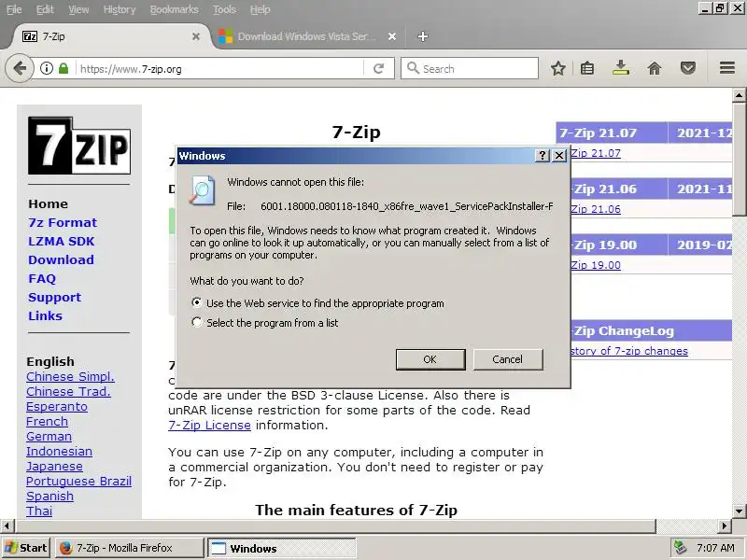Open the History menu
The height and width of the screenshot is (560, 747).
coord(120,9)
